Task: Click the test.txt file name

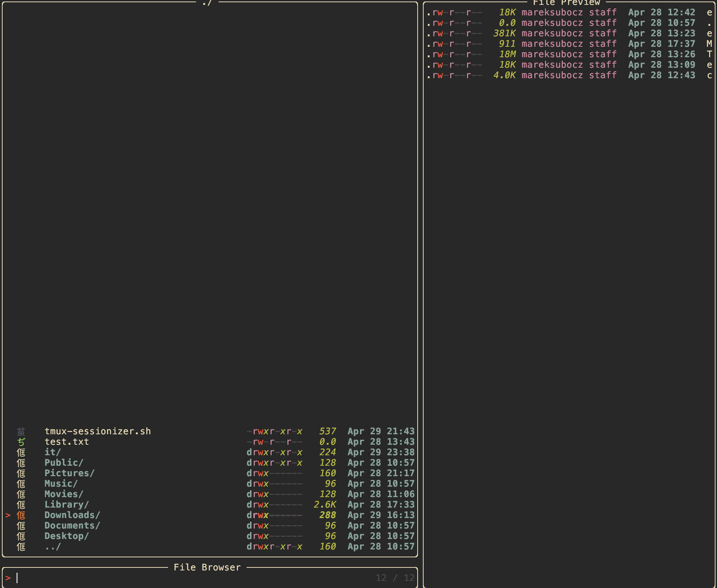Action: tap(67, 442)
